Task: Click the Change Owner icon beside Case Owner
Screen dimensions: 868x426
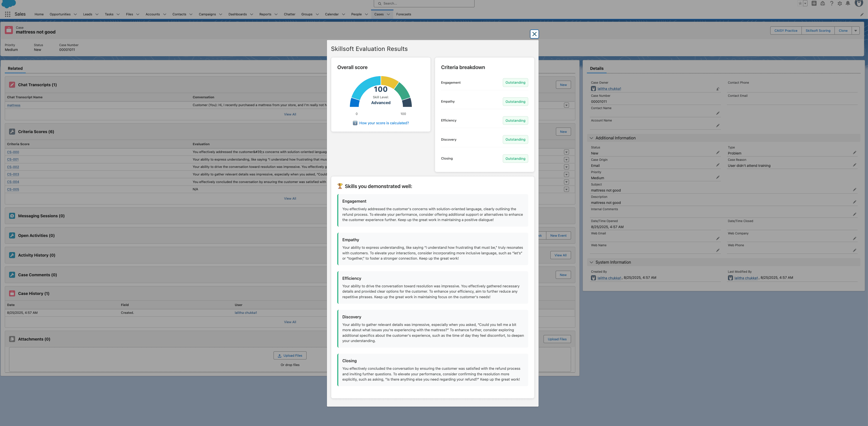Action: pyautogui.click(x=718, y=89)
